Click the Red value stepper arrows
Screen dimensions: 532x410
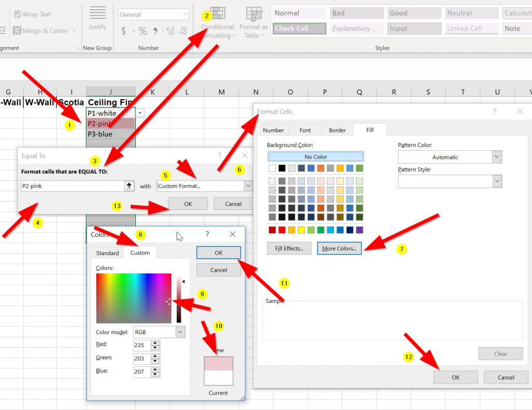[x=155, y=345]
